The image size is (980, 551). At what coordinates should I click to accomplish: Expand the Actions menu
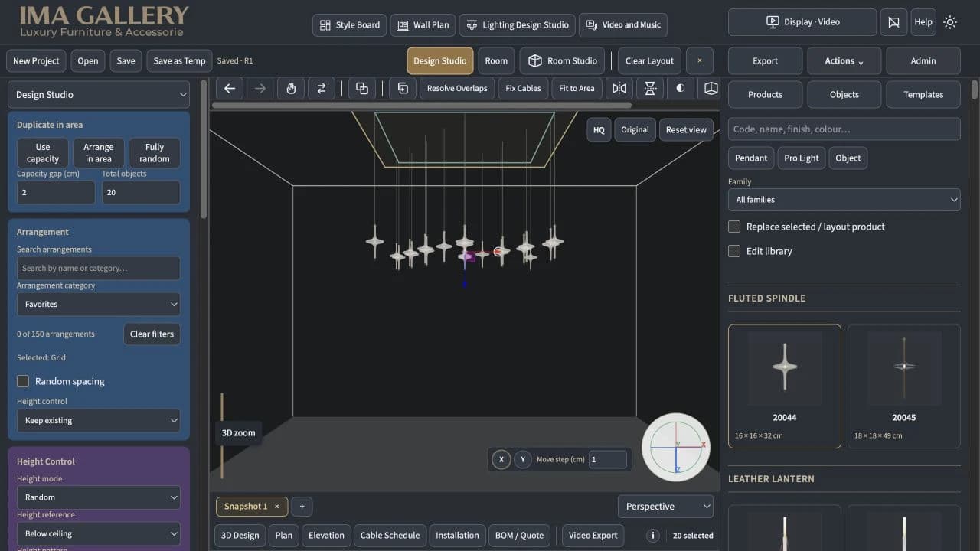coord(844,60)
